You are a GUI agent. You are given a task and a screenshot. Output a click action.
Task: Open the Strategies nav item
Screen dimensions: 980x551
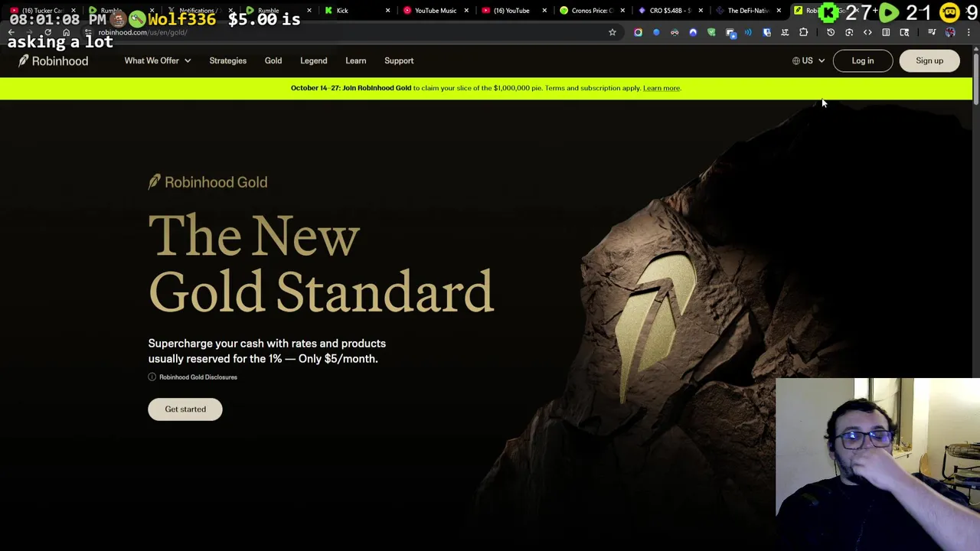(x=228, y=60)
